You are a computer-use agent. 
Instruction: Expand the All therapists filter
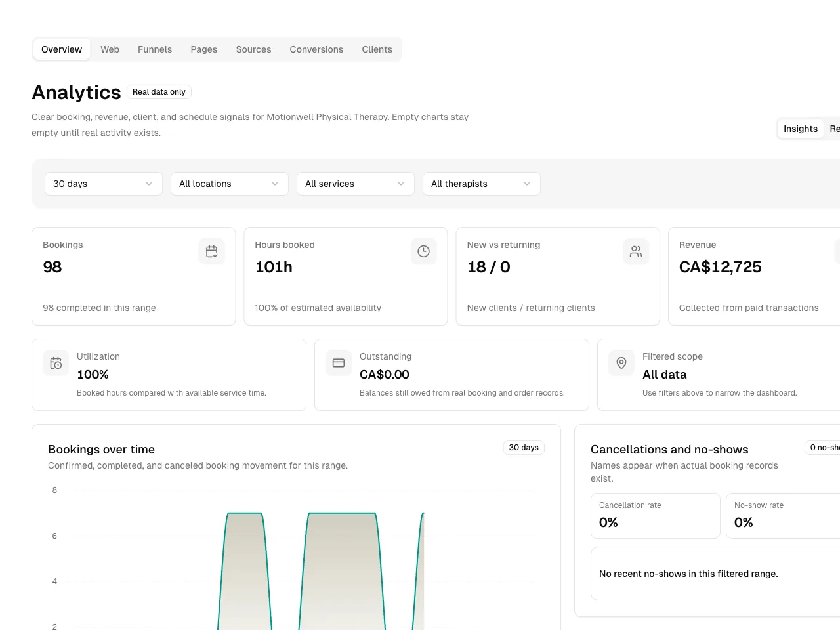[x=482, y=184]
